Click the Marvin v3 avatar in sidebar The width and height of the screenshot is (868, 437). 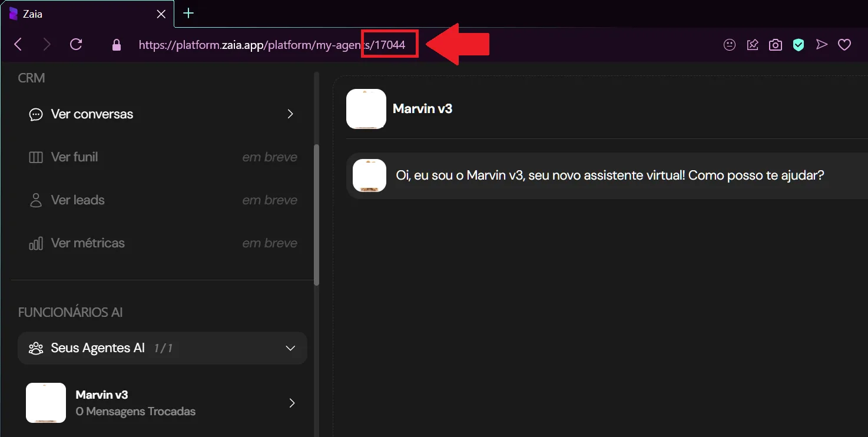[46, 403]
